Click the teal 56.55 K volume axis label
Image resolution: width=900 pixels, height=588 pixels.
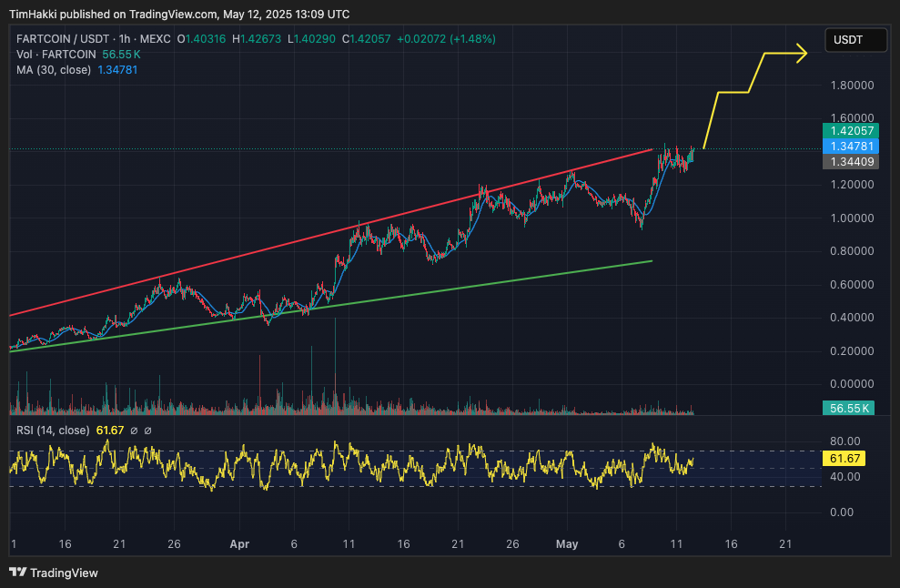pos(849,409)
